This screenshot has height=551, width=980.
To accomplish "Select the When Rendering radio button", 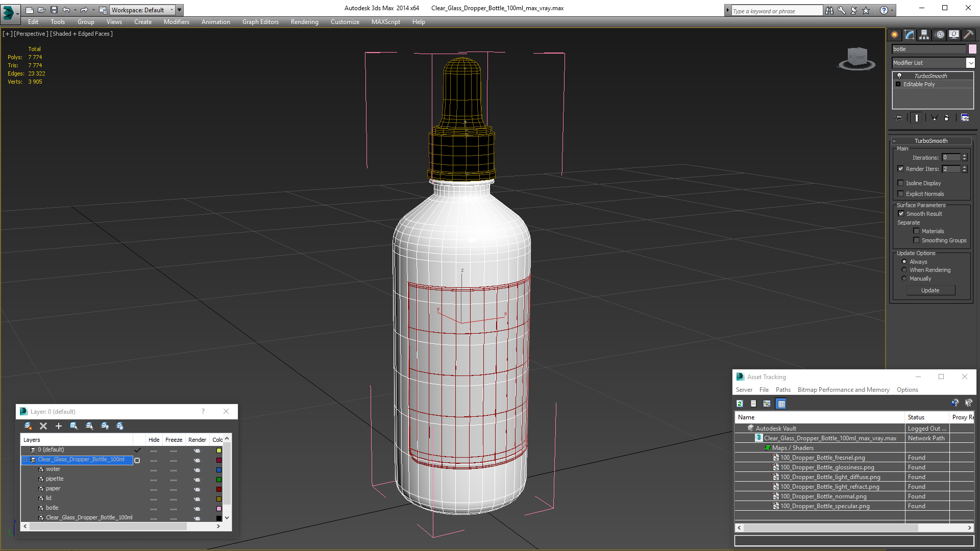I will 904,270.
